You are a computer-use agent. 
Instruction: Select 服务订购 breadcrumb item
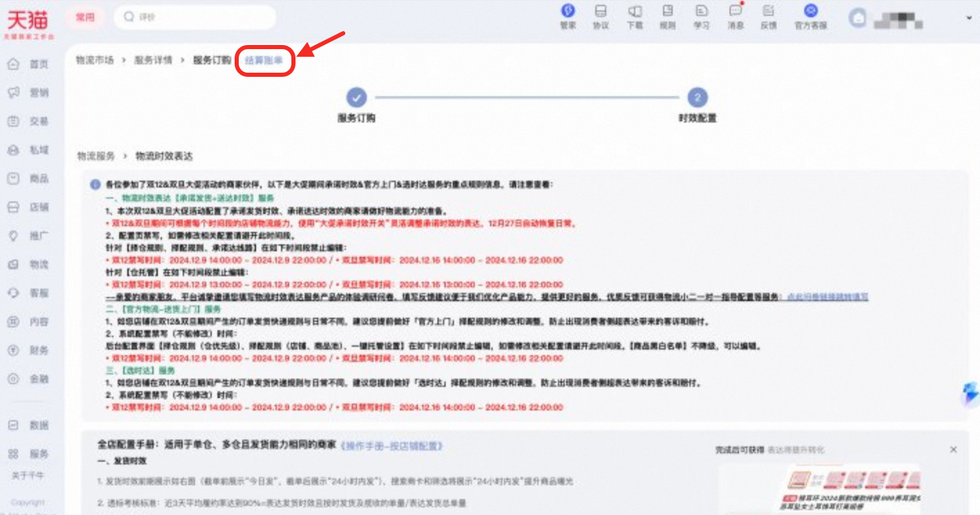coord(212,60)
